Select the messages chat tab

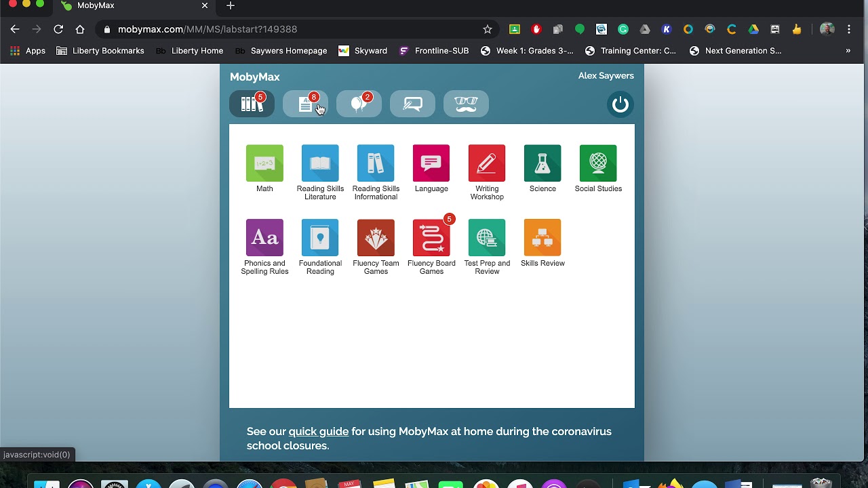tap(412, 104)
